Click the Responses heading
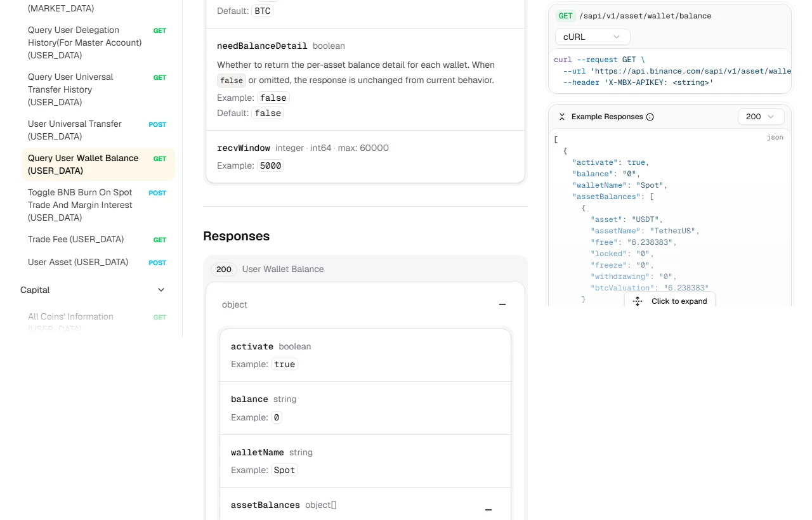Image resolution: width=812 pixels, height=520 pixels. 236,236
